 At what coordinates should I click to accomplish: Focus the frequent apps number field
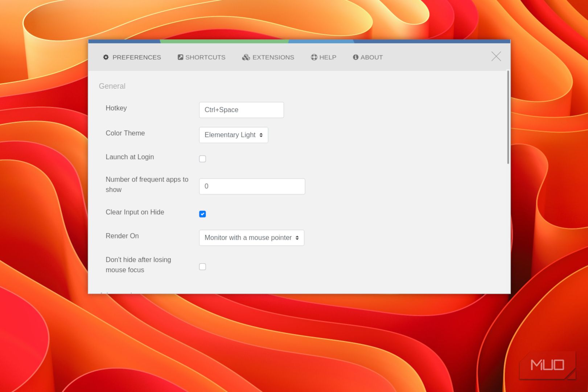(252, 187)
